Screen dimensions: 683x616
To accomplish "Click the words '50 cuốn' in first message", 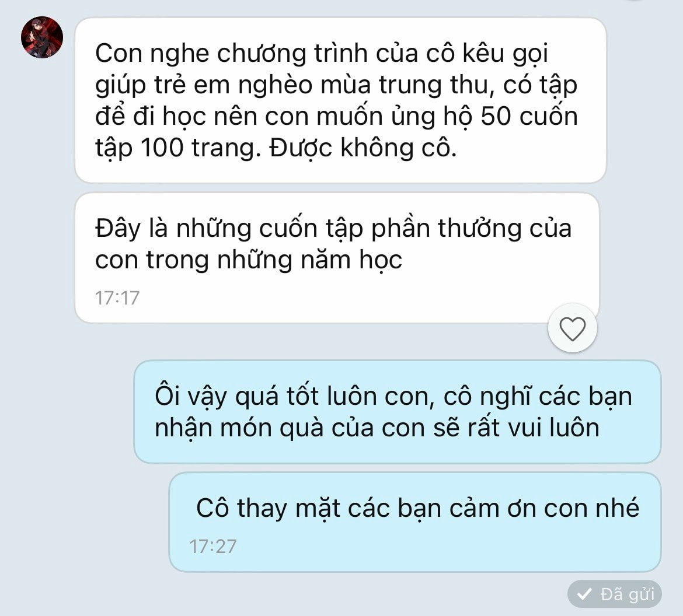I will (529, 117).
